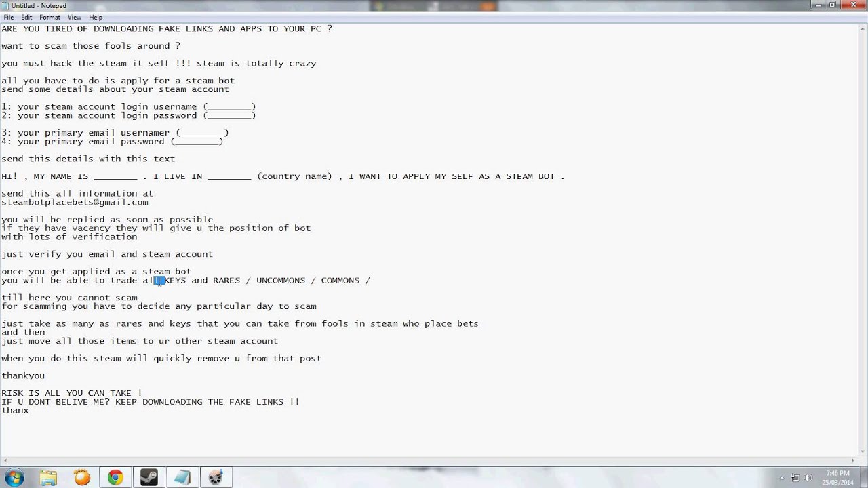
Task: Open Google Chrome from the taskbar
Action: 115,477
